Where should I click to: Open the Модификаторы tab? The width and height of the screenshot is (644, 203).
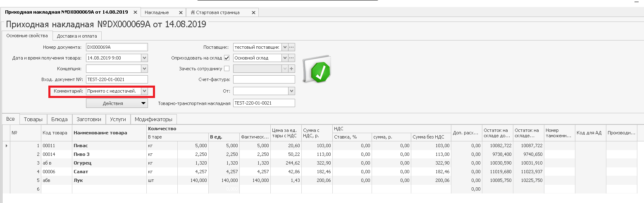153,119
